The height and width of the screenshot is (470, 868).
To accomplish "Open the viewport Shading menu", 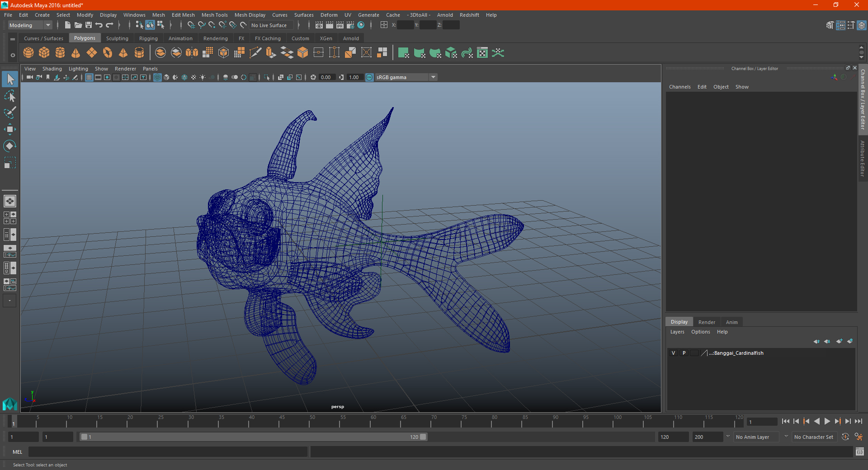I will (52, 69).
